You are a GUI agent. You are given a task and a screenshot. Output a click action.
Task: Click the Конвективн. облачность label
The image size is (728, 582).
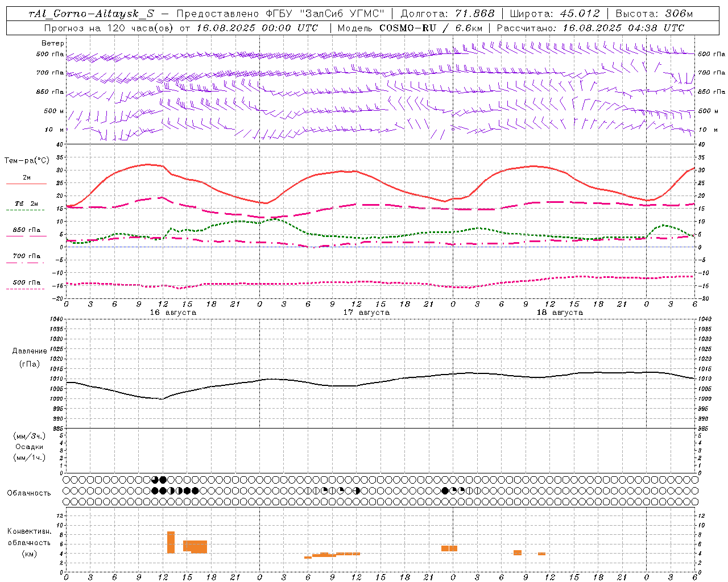[x=29, y=537]
